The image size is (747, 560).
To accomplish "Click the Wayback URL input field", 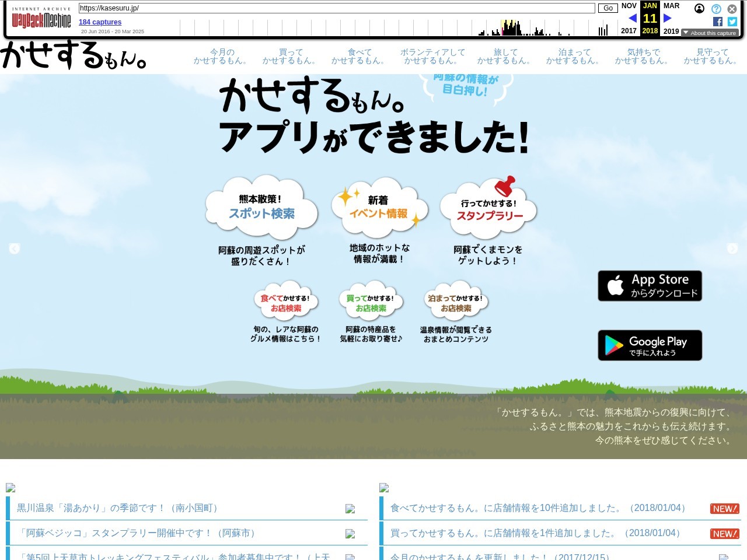I will coord(337,8).
